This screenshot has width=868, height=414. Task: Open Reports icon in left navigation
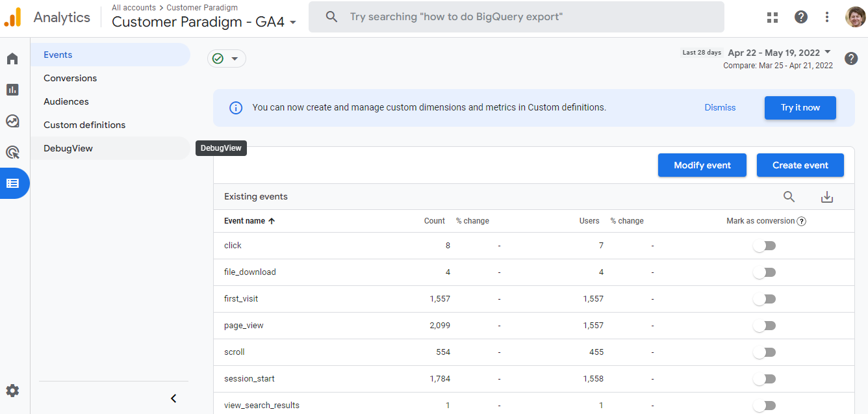(x=12, y=90)
